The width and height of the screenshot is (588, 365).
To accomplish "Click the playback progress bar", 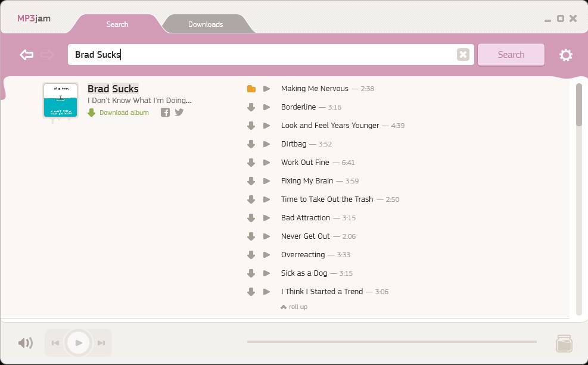I will tap(391, 342).
